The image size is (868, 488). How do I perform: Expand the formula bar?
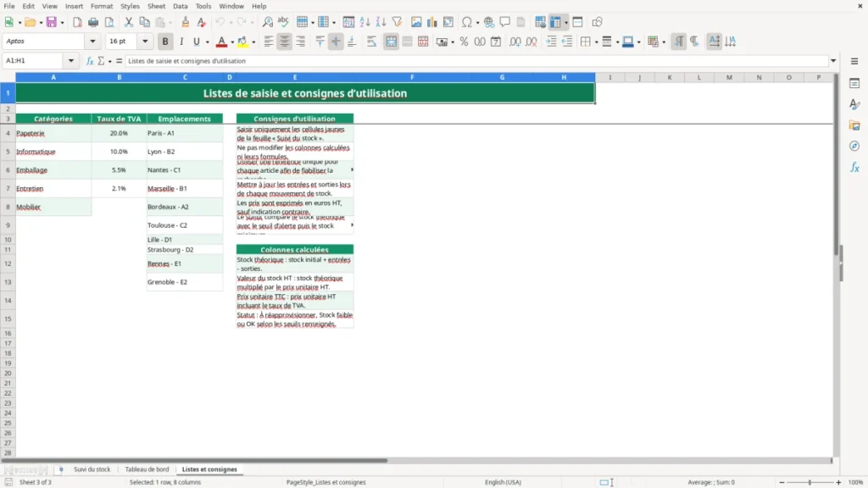[x=833, y=61]
